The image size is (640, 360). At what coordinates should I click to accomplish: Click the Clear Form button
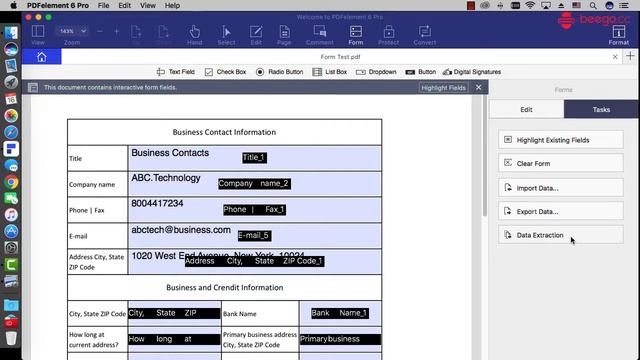pyautogui.click(x=561, y=163)
